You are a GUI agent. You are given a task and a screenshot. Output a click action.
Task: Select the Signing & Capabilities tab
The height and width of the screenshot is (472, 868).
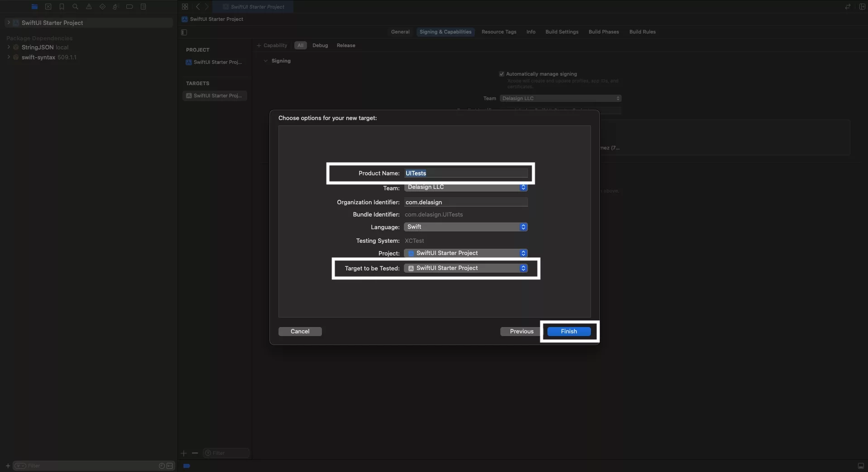click(446, 32)
